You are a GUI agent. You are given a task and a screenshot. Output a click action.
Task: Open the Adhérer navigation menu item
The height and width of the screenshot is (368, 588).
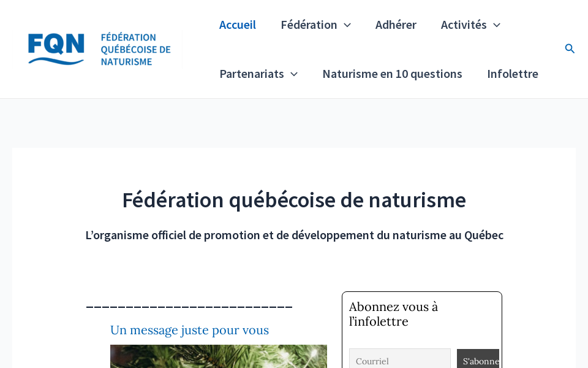(x=396, y=25)
